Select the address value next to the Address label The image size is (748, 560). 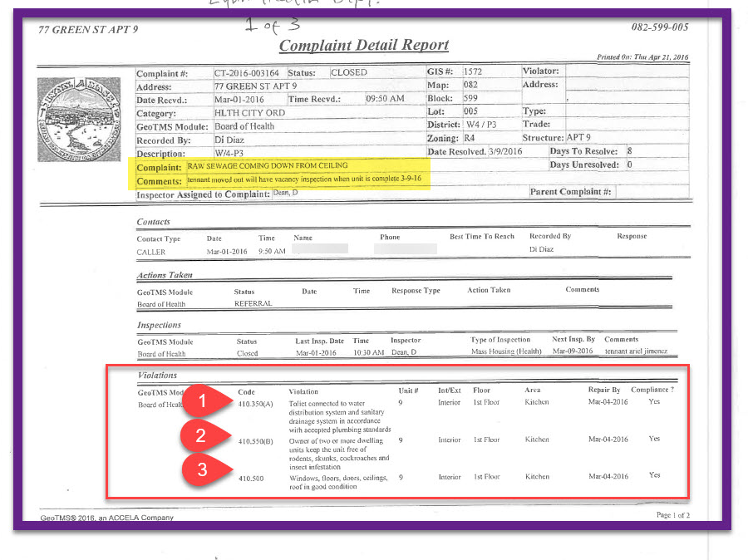point(256,86)
